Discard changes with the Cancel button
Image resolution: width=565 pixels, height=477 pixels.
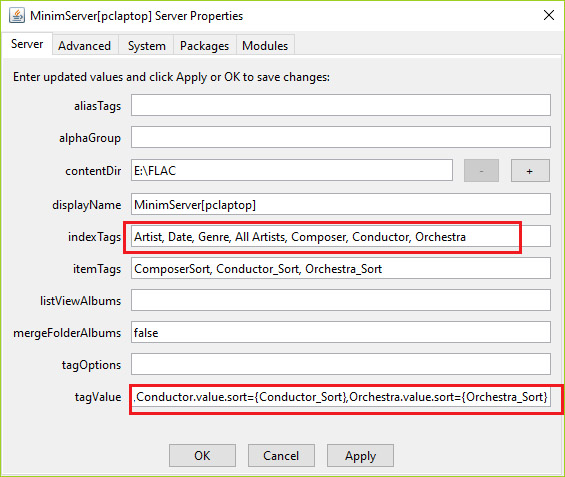281,455
